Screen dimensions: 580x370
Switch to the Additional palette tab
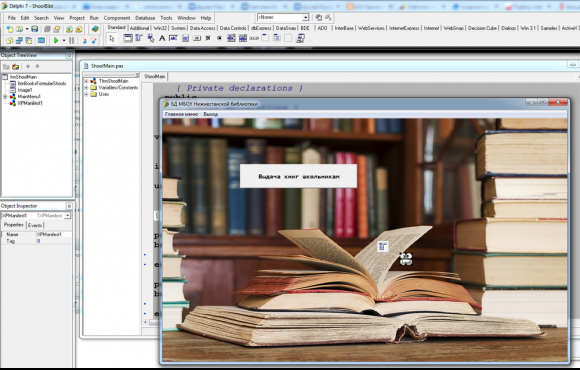[139, 28]
